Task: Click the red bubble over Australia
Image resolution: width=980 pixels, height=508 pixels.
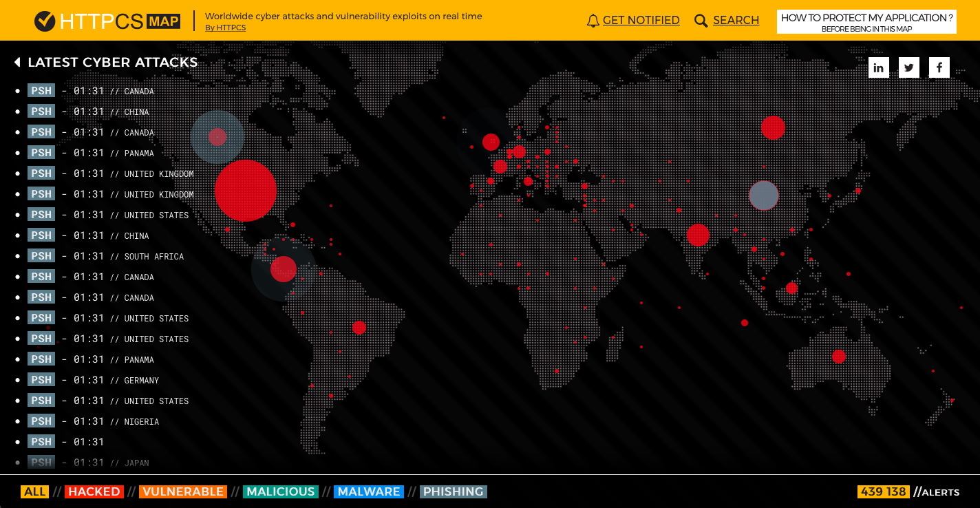Action: [x=838, y=357]
